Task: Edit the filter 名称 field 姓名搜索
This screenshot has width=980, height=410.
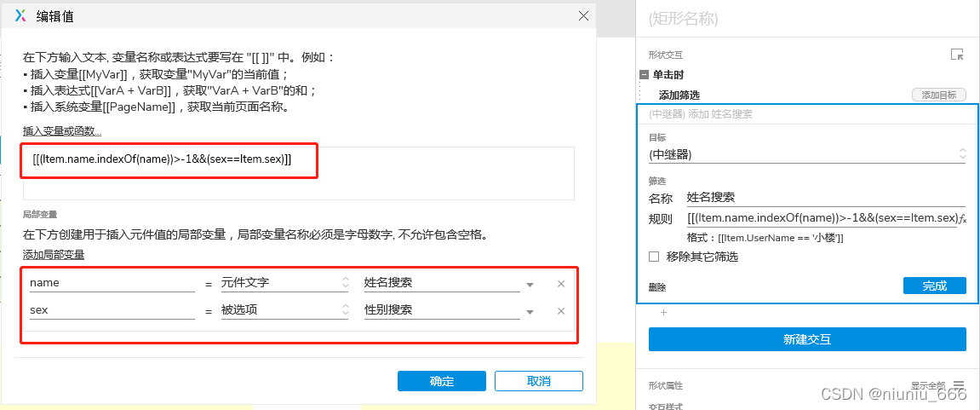Action: (x=825, y=198)
